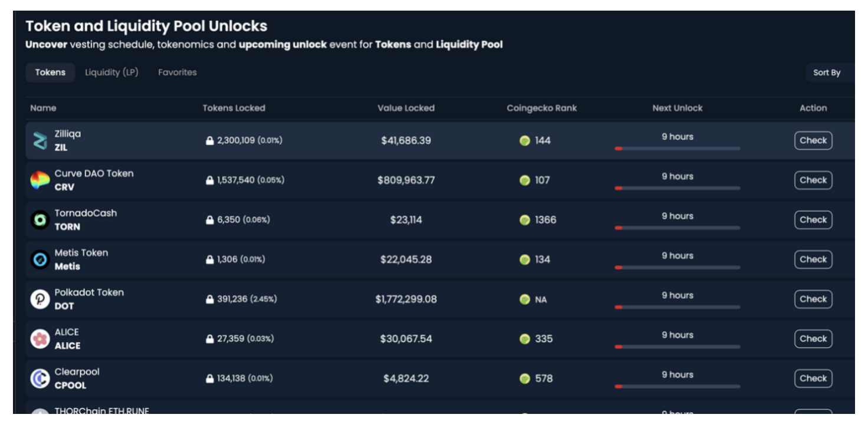This screenshot has height=421, width=868.
Task: Click the Tokens Locked column header
Action: click(234, 108)
